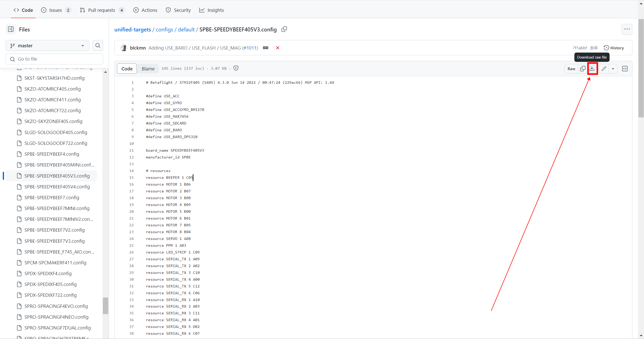This screenshot has width=644, height=339.
Task: Open SKZO-ATOMRCF411.config file
Action: coord(53,100)
